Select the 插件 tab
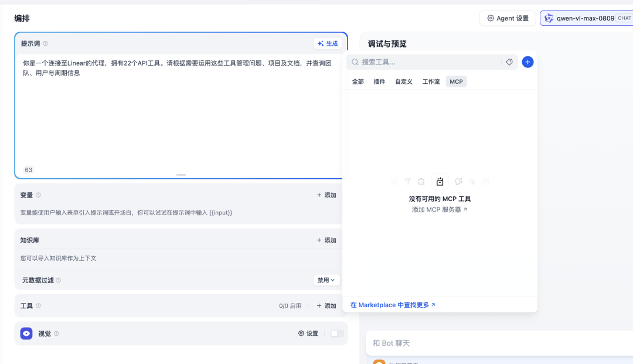This screenshot has width=633, height=364. (379, 81)
